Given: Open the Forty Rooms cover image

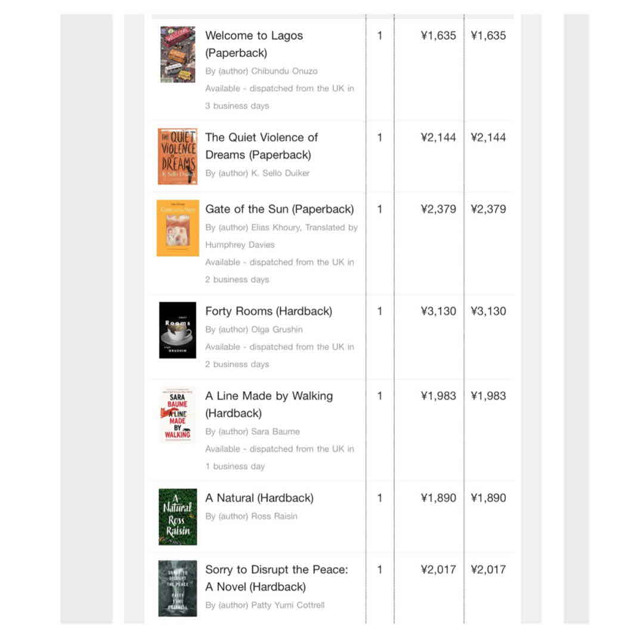Looking at the screenshot, I should pyautogui.click(x=178, y=330).
